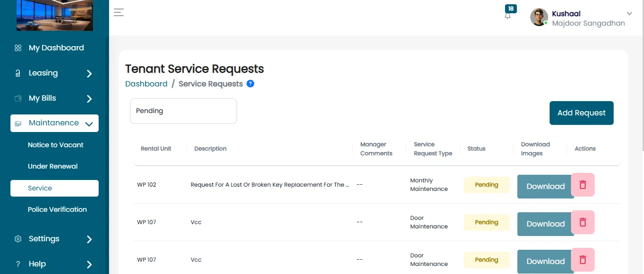The image size is (644, 274).
Task: Download images for the WP 102 request
Action: click(545, 187)
